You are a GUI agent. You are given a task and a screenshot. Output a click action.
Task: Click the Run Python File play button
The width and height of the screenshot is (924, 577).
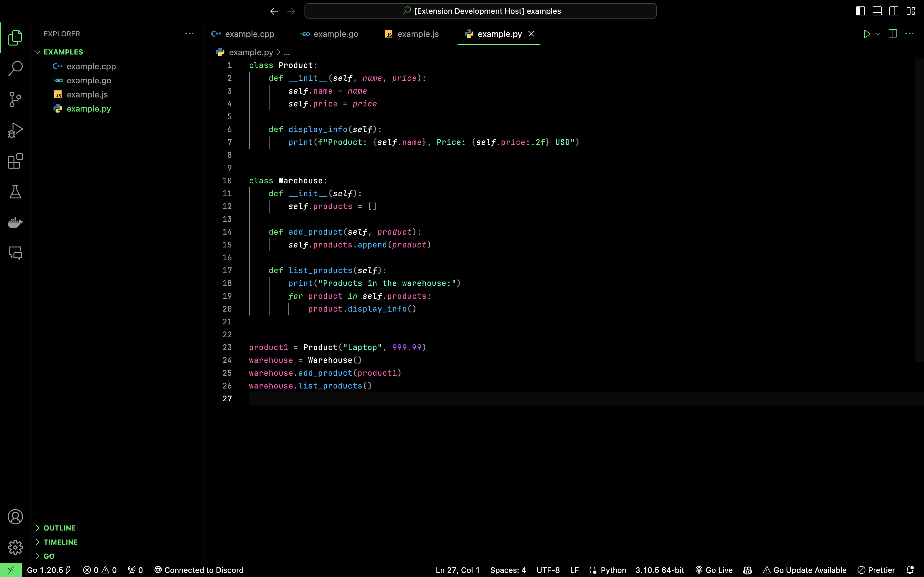pos(867,34)
